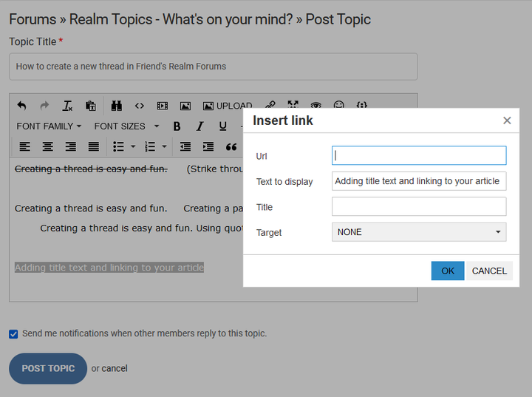Open the Font Sizes dropdown
532x397 pixels.
(126, 126)
